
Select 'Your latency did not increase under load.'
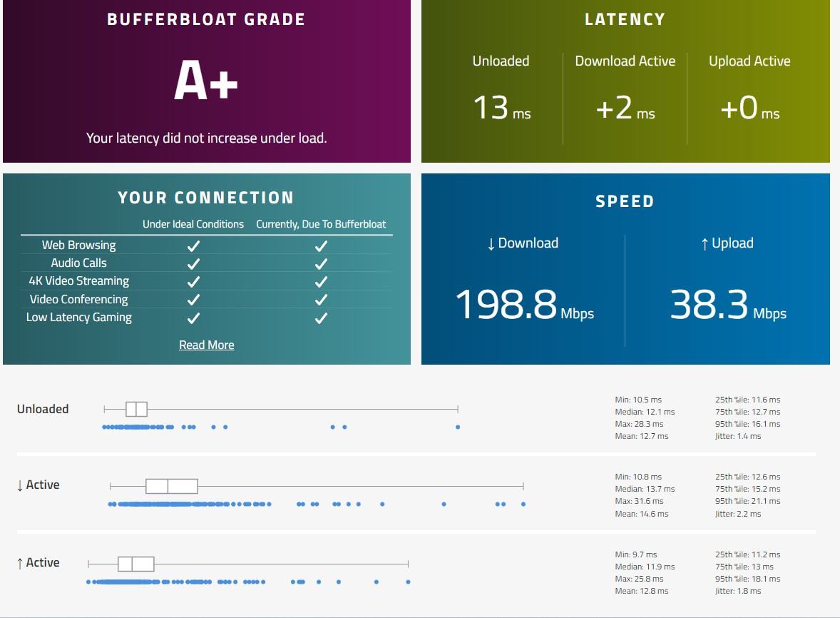coord(206,138)
